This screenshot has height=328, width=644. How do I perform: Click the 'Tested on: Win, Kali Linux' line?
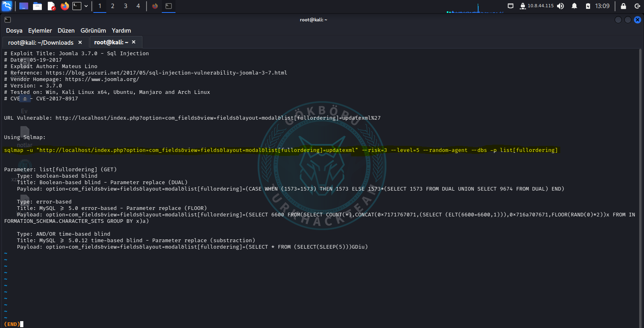click(x=107, y=92)
